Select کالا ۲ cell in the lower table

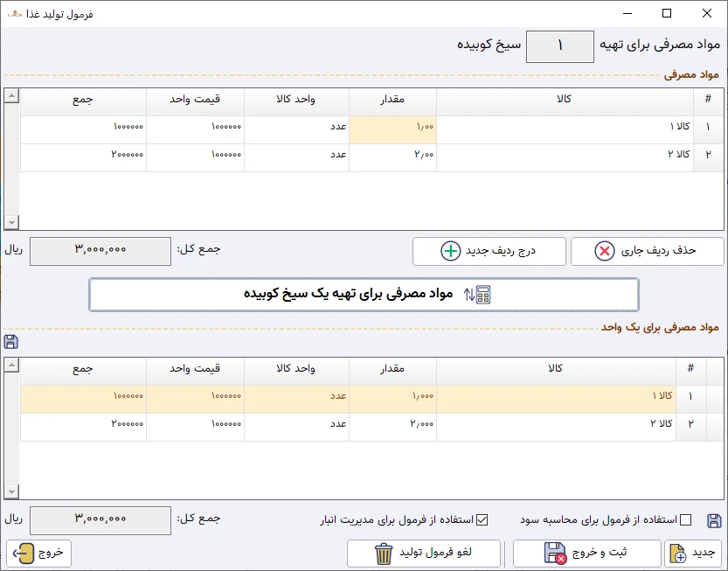(x=556, y=427)
